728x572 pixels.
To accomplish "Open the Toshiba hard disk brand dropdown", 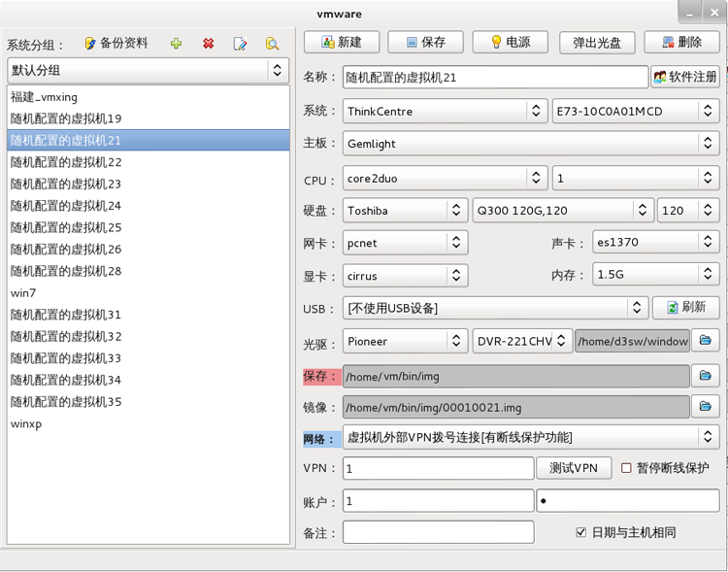I will coord(406,211).
